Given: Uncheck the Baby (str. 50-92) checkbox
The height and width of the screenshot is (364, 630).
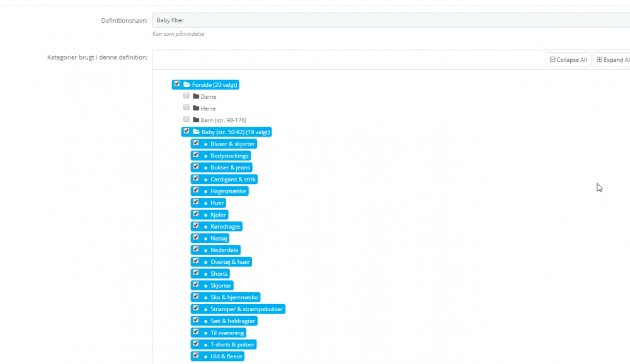Looking at the screenshot, I should click(x=186, y=131).
